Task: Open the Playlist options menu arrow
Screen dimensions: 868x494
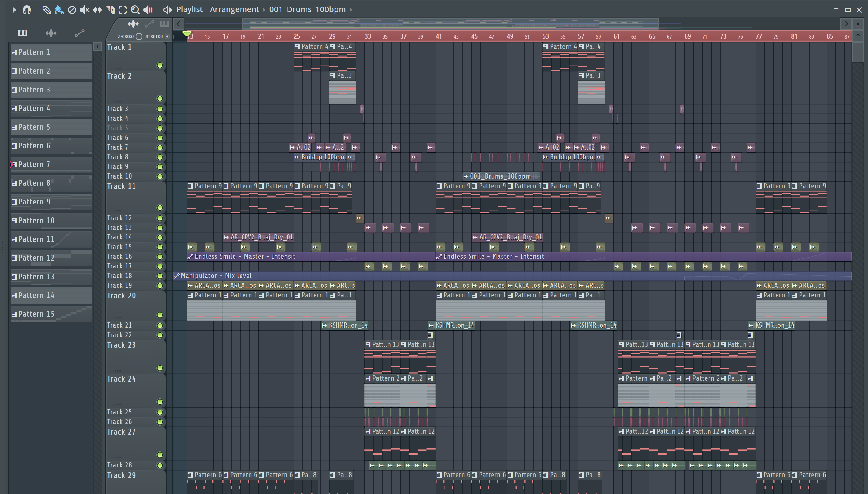Action: coord(14,10)
